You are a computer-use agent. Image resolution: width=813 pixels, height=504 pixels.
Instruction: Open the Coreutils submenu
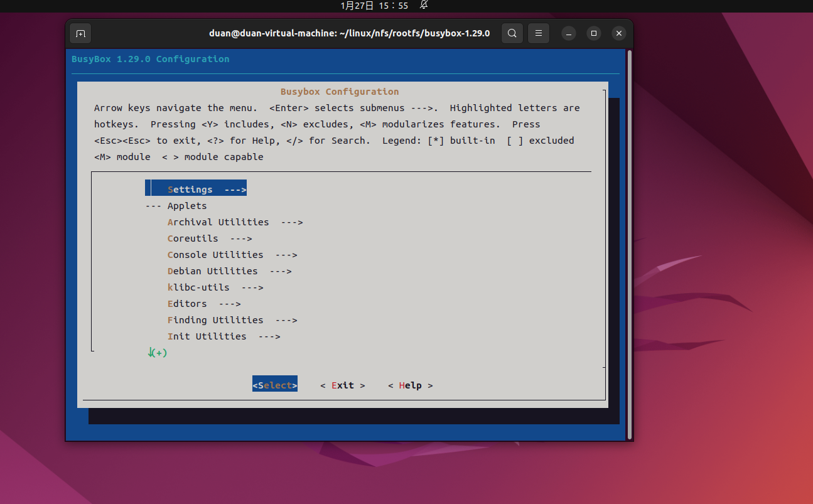point(193,238)
